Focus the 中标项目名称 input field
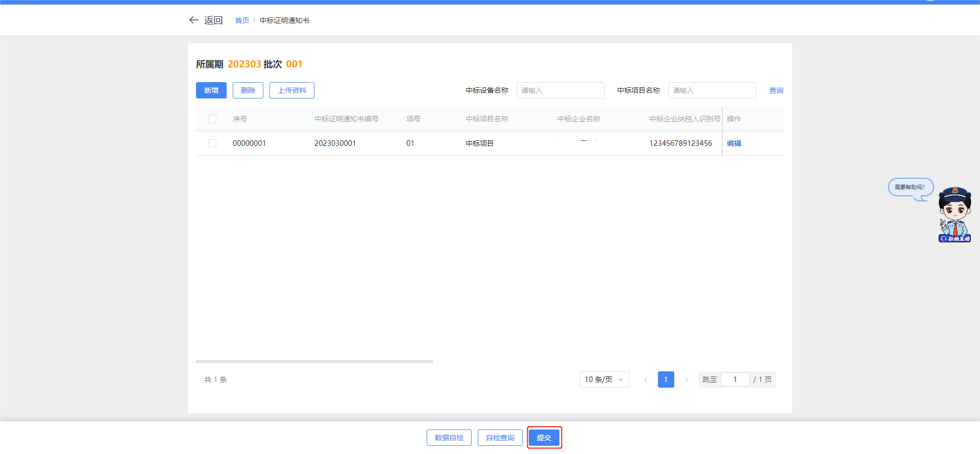This screenshot has height=454, width=980. point(712,90)
